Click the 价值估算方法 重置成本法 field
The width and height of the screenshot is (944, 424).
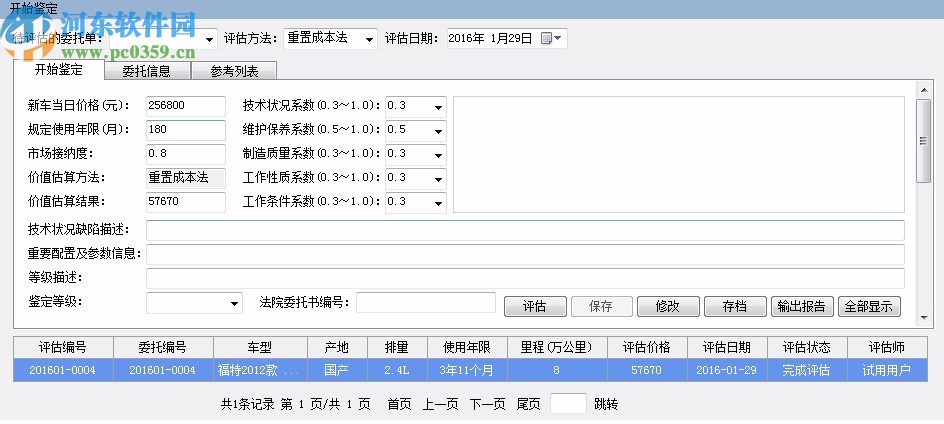pos(185,178)
